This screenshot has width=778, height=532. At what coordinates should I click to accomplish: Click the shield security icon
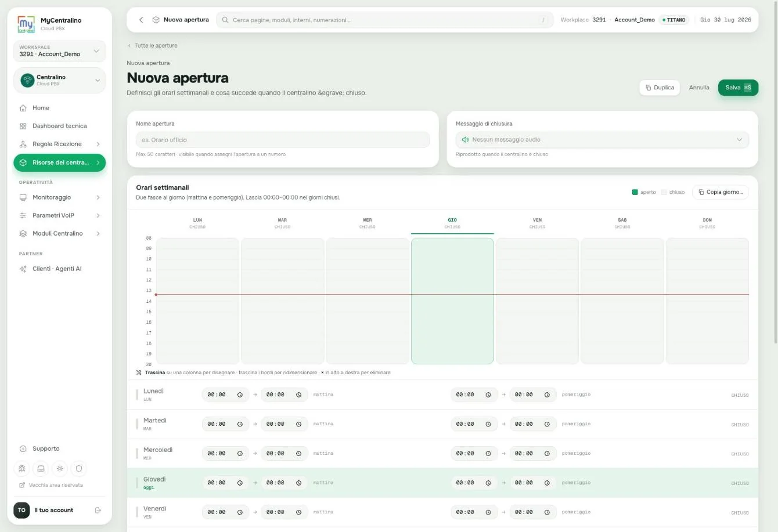click(79, 468)
